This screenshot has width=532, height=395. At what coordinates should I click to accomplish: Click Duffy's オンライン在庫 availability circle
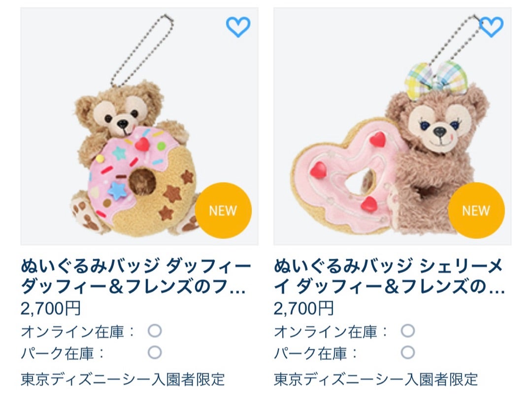[x=155, y=331]
